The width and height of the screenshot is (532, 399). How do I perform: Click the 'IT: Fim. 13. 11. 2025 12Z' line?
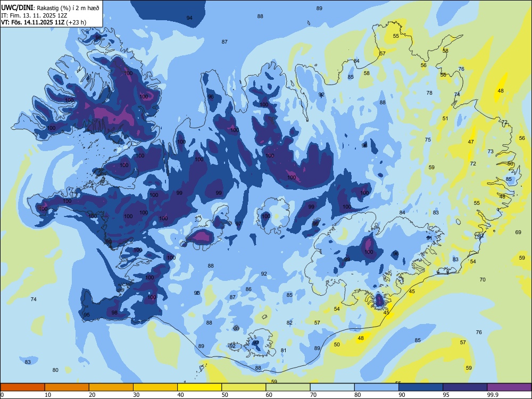[x=34, y=15]
